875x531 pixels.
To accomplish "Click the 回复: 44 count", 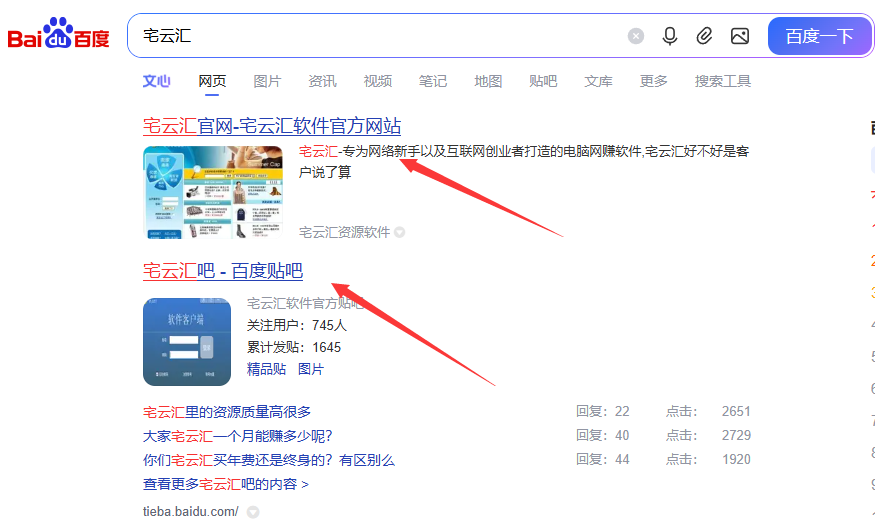I will click(603, 460).
